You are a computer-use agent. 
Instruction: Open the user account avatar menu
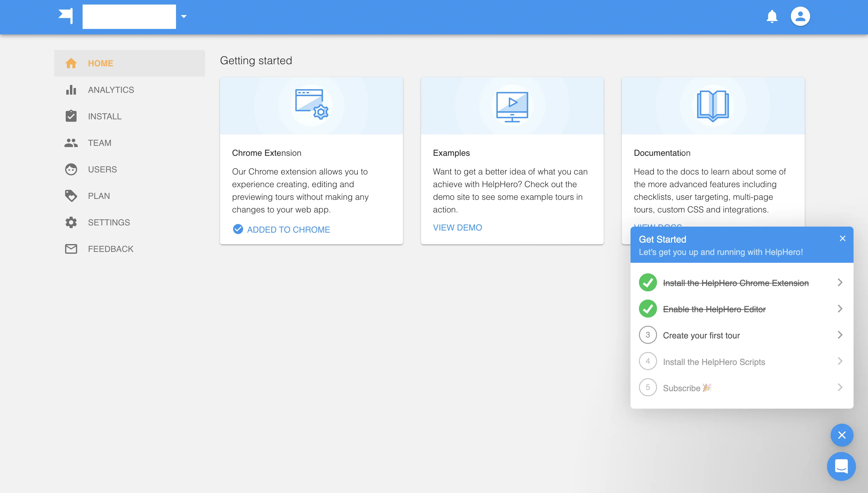pos(800,16)
